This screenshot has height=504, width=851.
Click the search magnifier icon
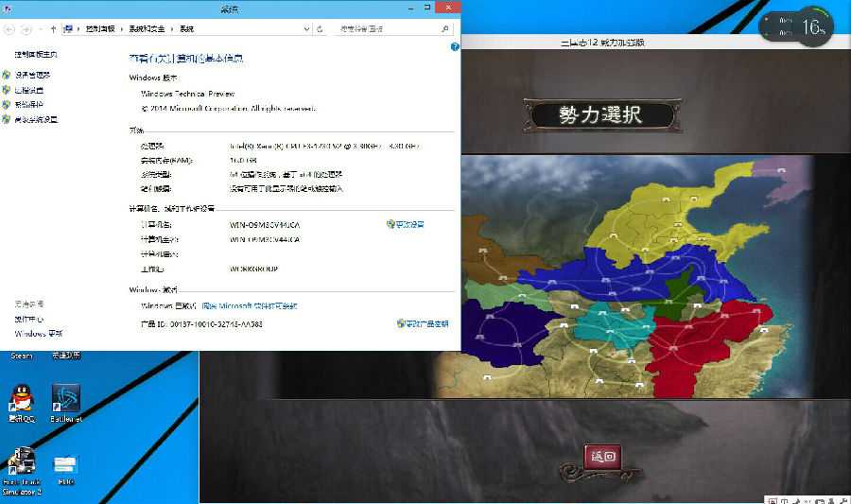[x=445, y=28]
